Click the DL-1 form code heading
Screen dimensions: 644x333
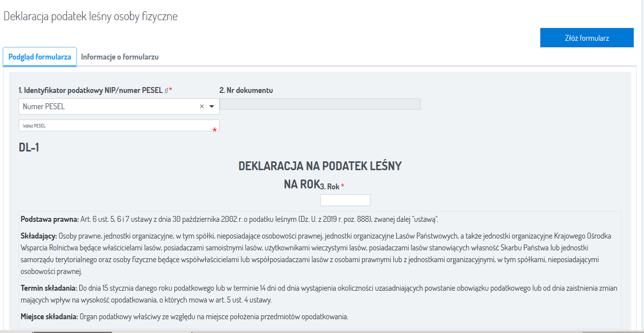(29, 148)
